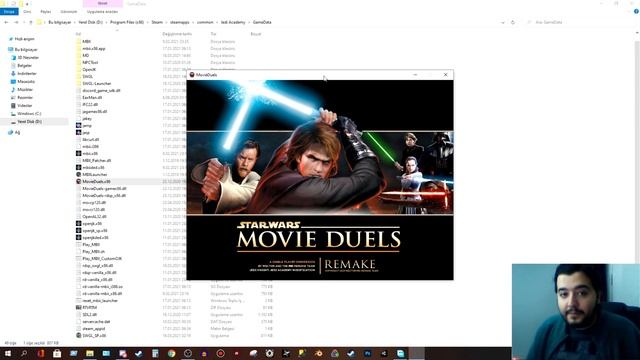This screenshot has width=640, height=360.
Task: Open Ağ network in sidebar
Action: [17, 132]
